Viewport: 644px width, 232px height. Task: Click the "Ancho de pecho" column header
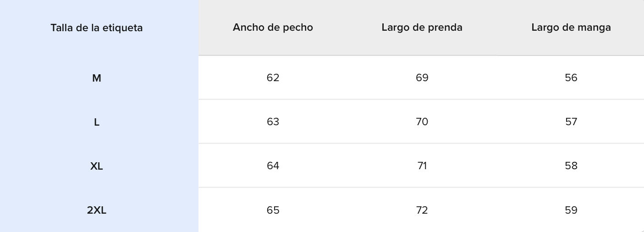pos(273,28)
